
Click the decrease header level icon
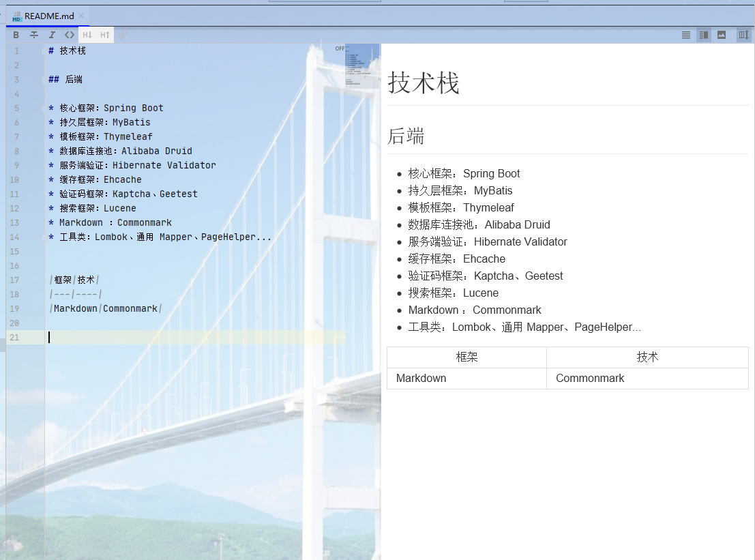pyautogui.click(x=87, y=35)
